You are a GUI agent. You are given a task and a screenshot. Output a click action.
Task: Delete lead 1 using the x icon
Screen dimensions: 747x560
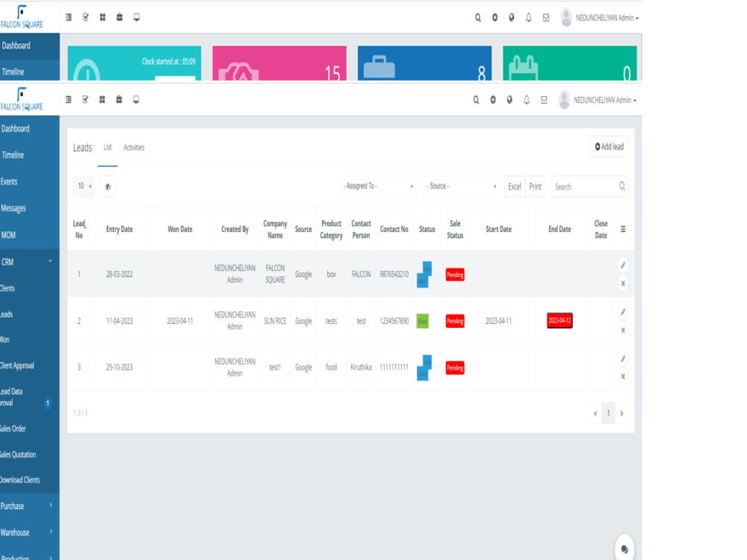[623, 284]
